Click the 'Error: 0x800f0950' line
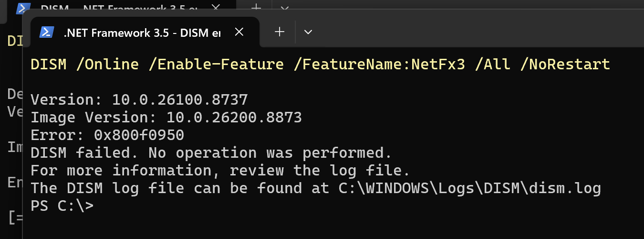The width and height of the screenshot is (644, 239). 107,135
